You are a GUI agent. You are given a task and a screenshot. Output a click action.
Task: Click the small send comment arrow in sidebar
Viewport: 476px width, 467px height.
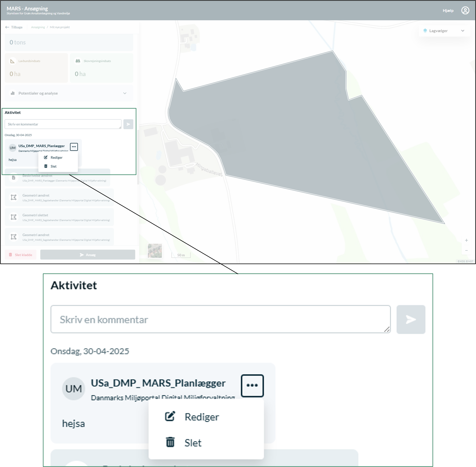pos(128,124)
